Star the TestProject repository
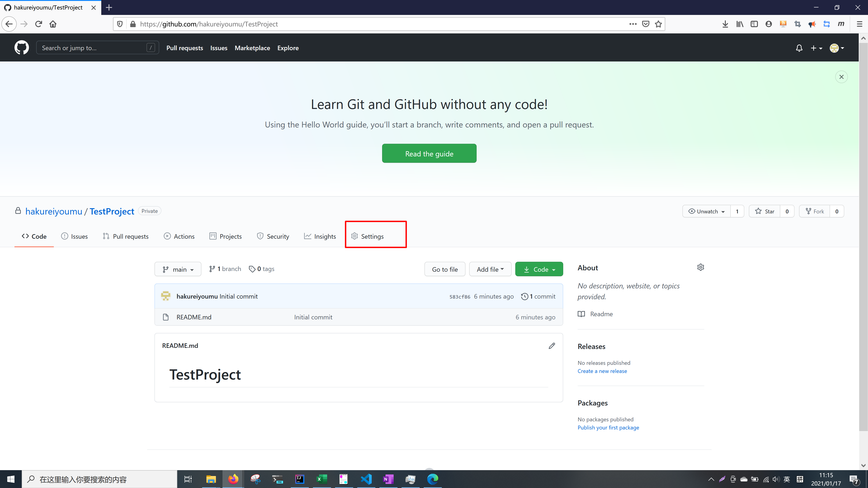 764,212
